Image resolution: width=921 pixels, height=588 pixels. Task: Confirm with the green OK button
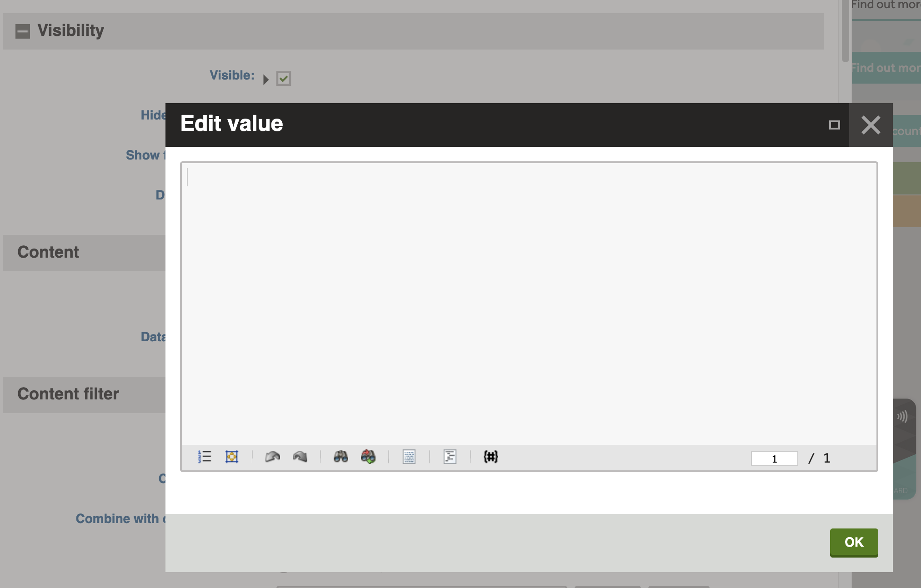pos(854,543)
